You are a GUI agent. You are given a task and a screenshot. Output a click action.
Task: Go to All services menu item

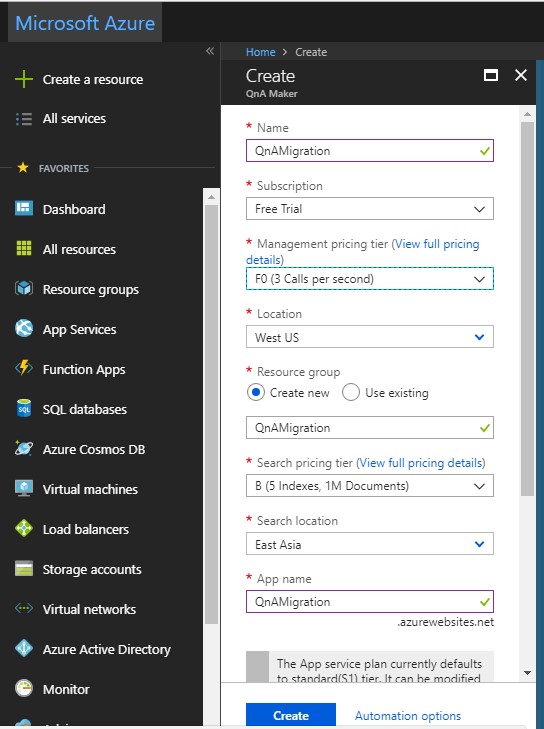click(x=74, y=119)
